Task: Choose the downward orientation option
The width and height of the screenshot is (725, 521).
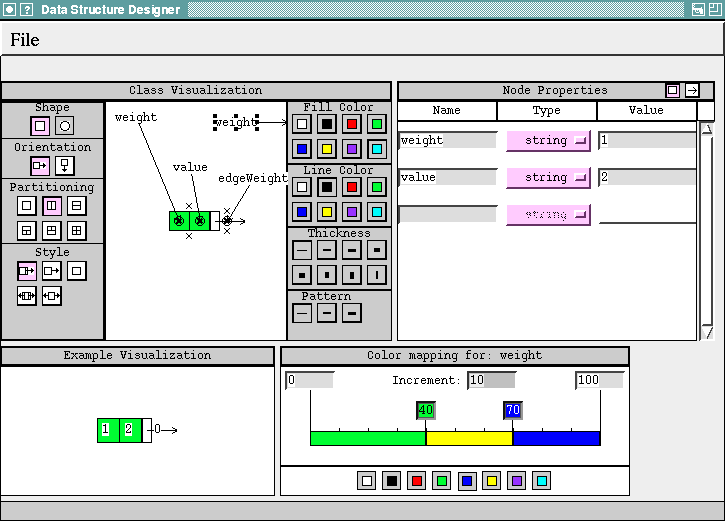Action: pyautogui.click(x=64, y=165)
